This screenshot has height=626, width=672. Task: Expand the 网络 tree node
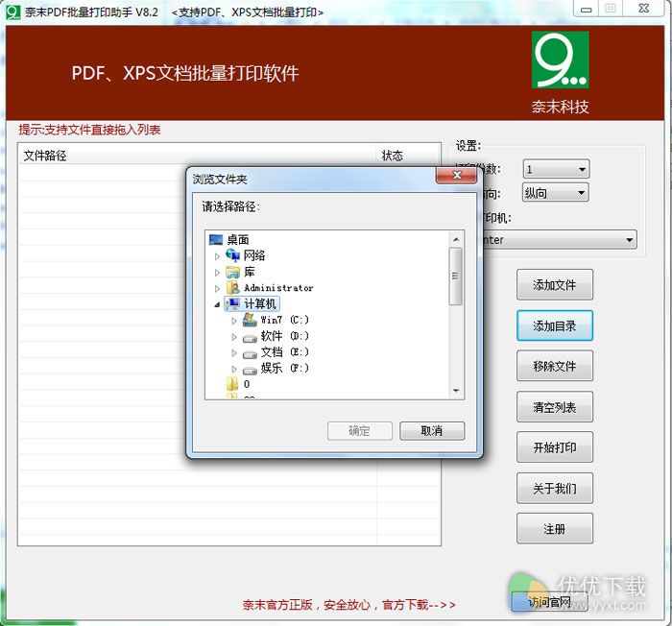pos(217,256)
